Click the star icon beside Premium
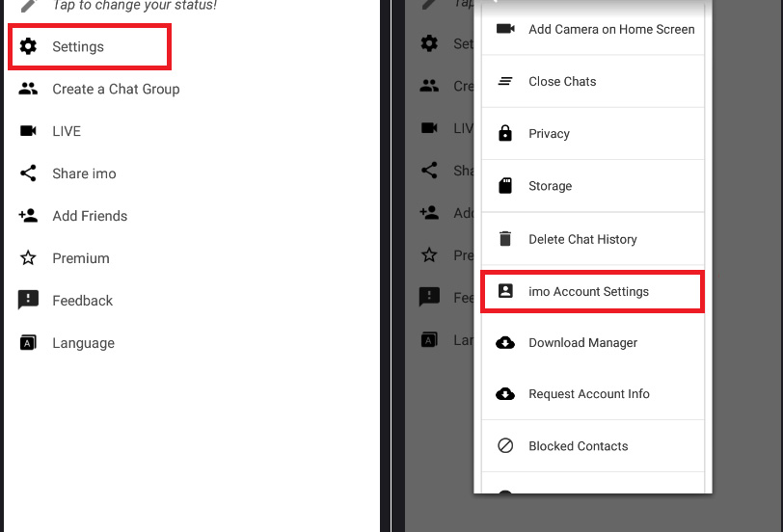 [28, 258]
